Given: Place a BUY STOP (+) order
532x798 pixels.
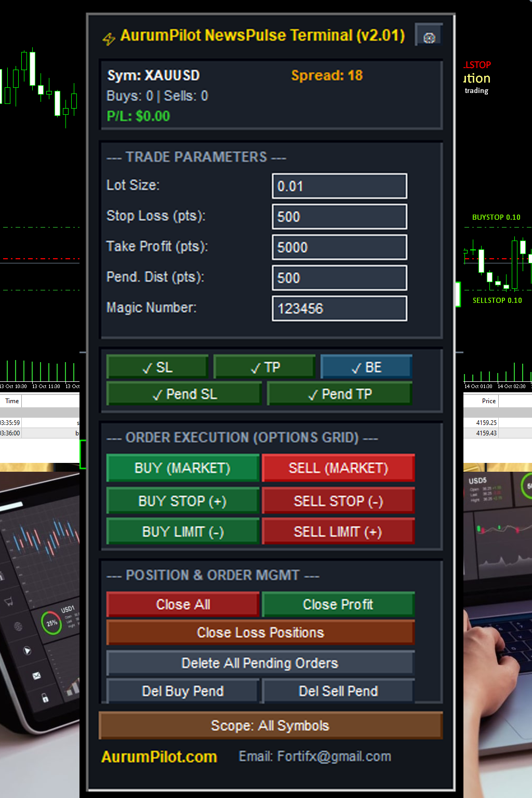Looking at the screenshot, I should point(183,501).
